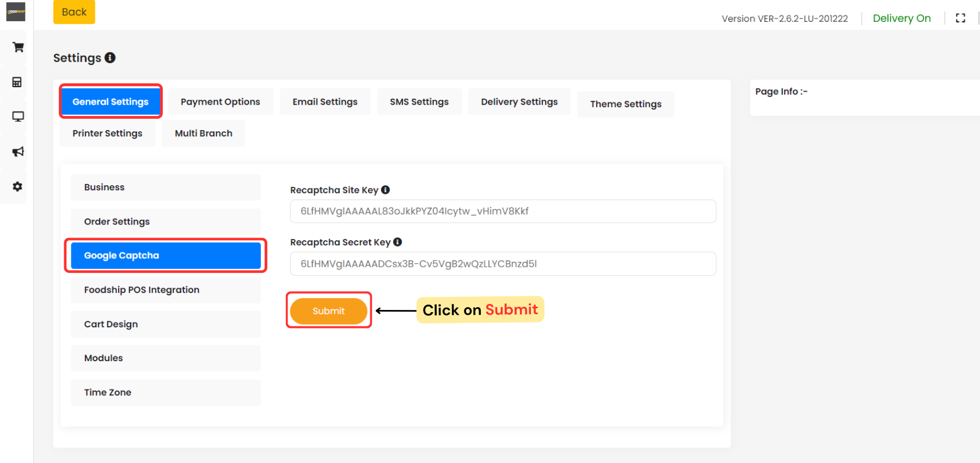Toggle fullscreen mode icon
The height and width of the screenshot is (463, 980).
960,18
